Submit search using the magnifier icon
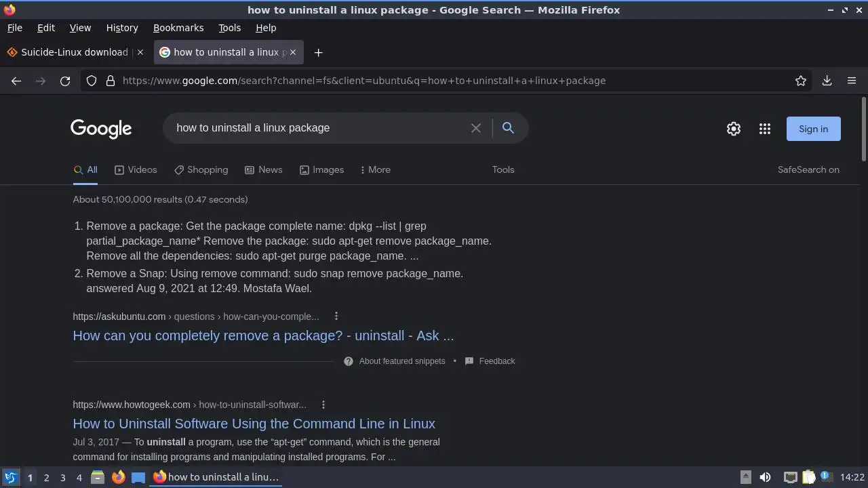 click(508, 127)
